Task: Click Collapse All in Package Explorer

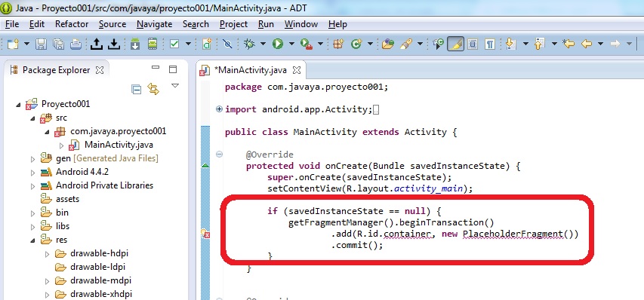Action: 136,90
